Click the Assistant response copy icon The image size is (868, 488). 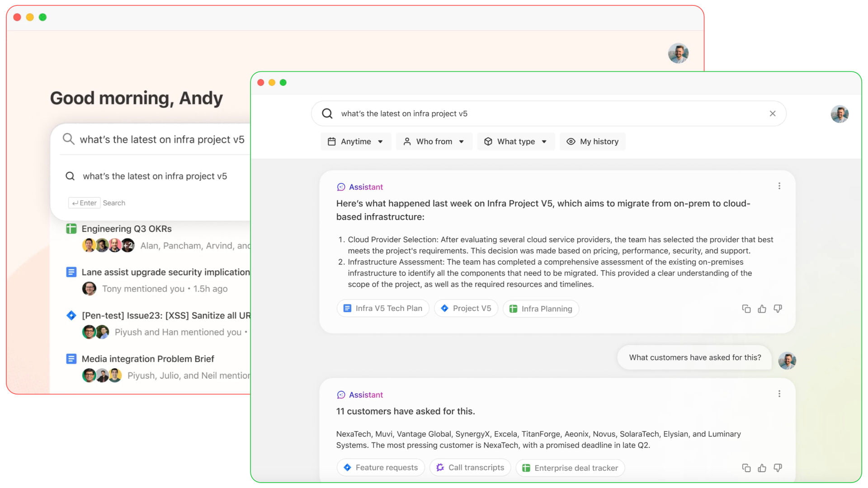click(x=746, y=308)
